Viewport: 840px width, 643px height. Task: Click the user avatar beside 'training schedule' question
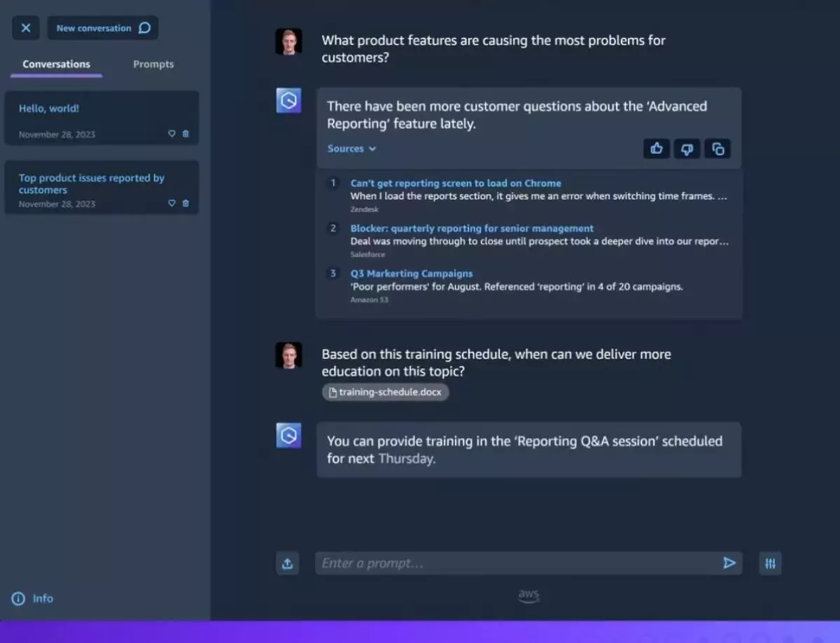click(288, 355)
